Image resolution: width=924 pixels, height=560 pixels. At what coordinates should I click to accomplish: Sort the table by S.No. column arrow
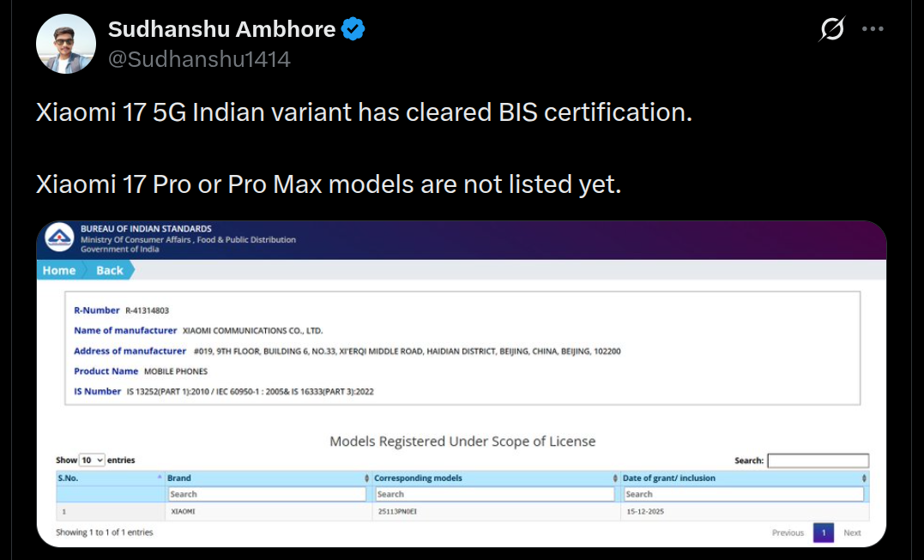point(160,478)
